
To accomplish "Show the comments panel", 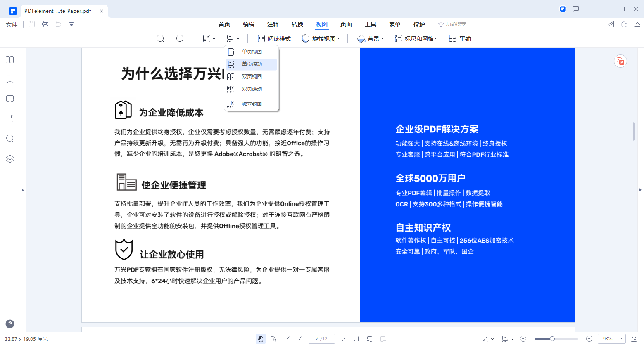I will [x=10, y=99].
